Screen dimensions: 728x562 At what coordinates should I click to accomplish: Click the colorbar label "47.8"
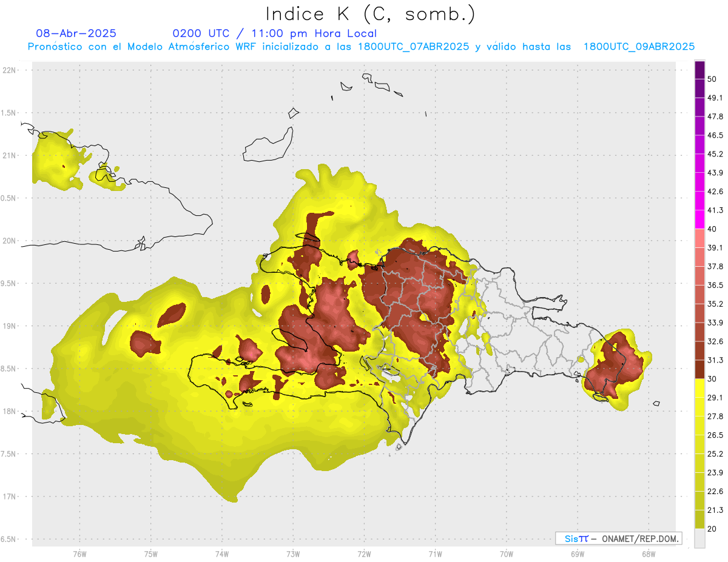point(715,116)
